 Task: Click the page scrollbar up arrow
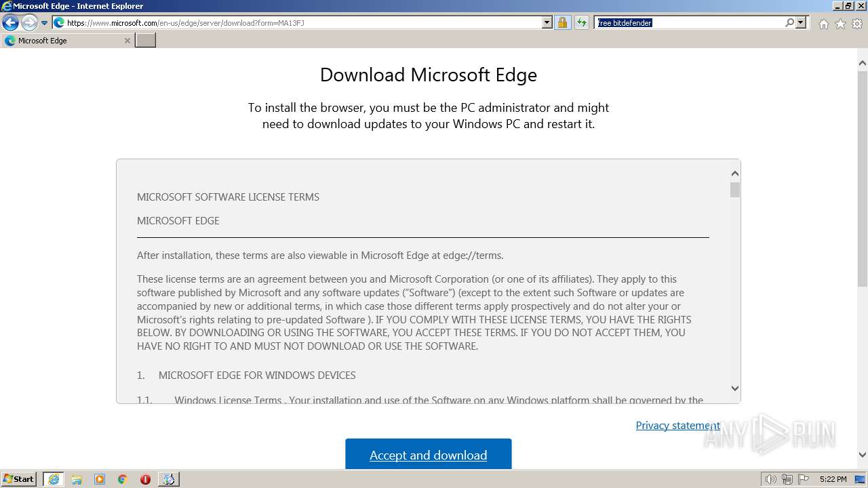(x=862, y=64)
